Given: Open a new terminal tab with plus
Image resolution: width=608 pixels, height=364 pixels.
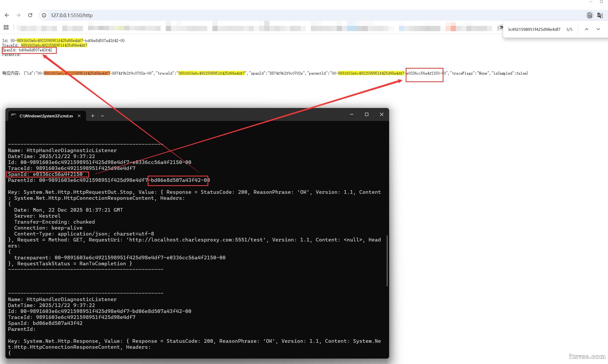Looking at the screenshot, I should [x=92, y=116].
